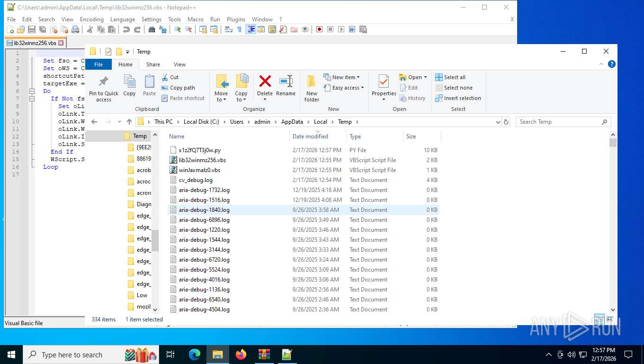Click Find binoculars icon in Notepad++ toolbar
644x364 pixels.
click(152, 29)
